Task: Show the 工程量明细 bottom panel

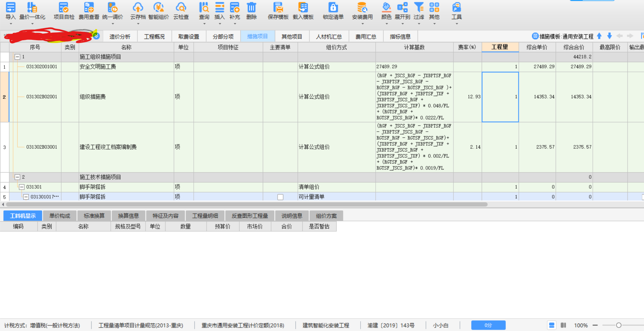Action: pos(205,216)
